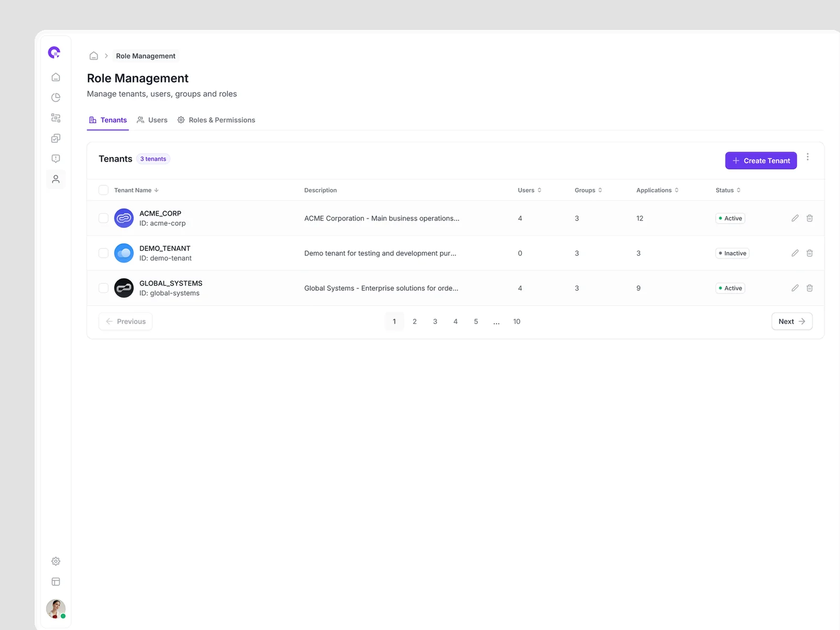Click the home icon in the breadcrumb
The height and width of the screenshot is (630, 840).
coord(93,56)
